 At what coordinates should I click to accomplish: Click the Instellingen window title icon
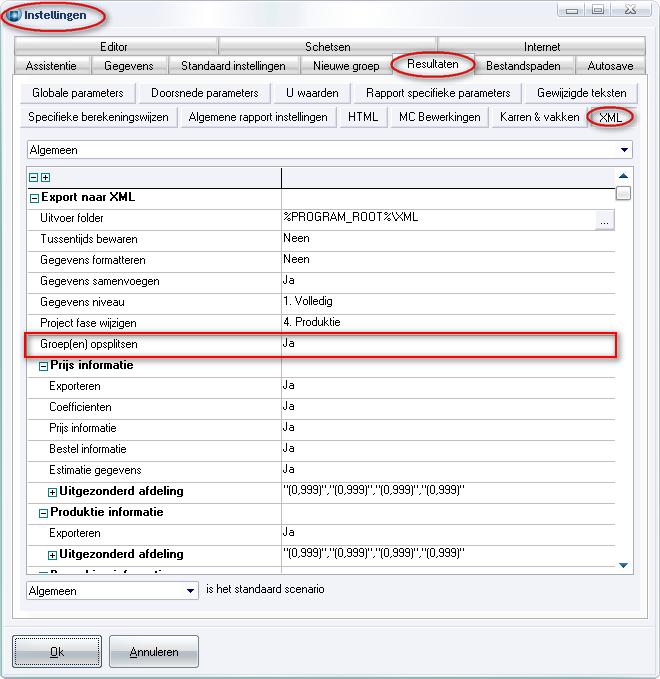(15, 15)
